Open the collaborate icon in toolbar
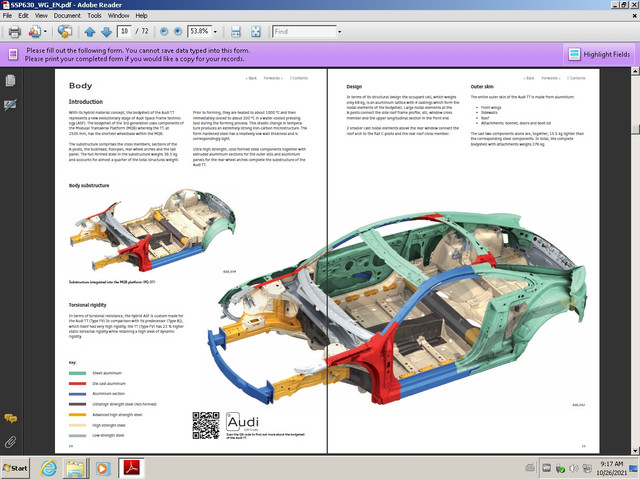Screen dimensions: 640x480 click(35, 31)
